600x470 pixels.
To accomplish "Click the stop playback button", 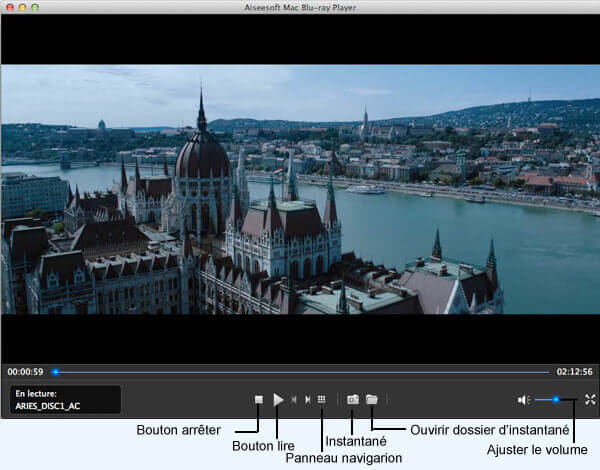I will pos(258,399).
